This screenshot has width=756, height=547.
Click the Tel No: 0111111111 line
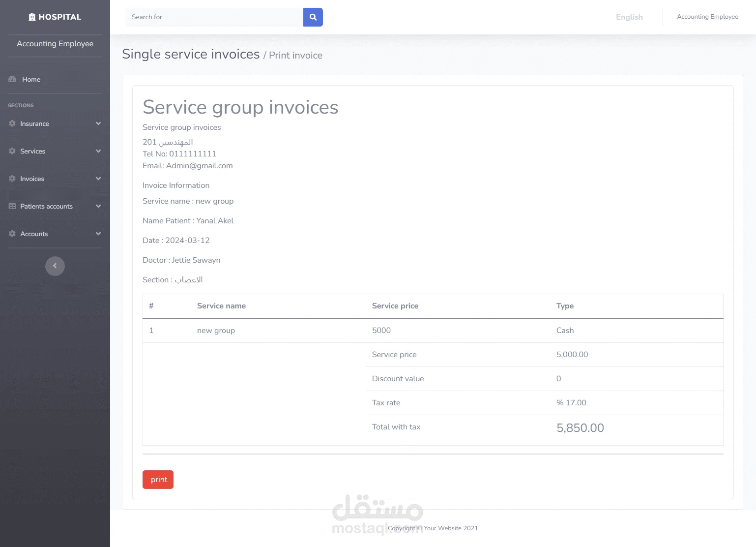pyautogui.click(x=179, y=154)
